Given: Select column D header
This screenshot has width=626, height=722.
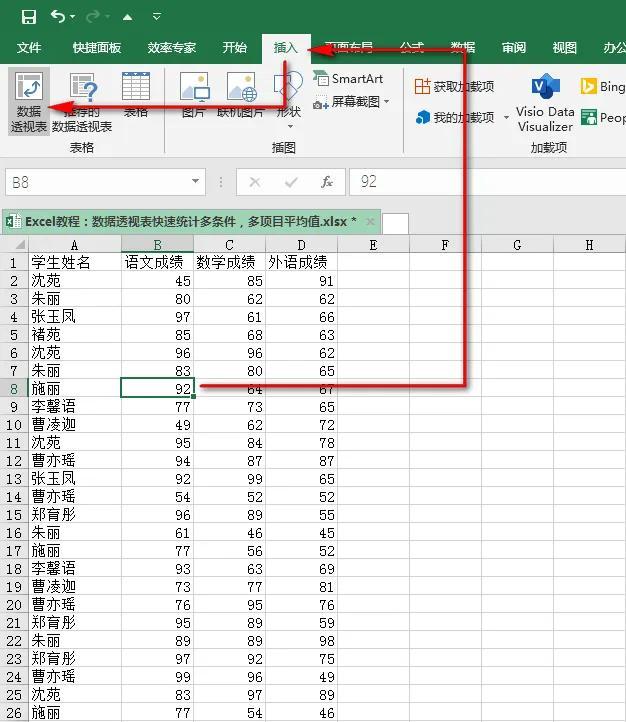Looking at the screenshot, I should (x=301, y=245).
